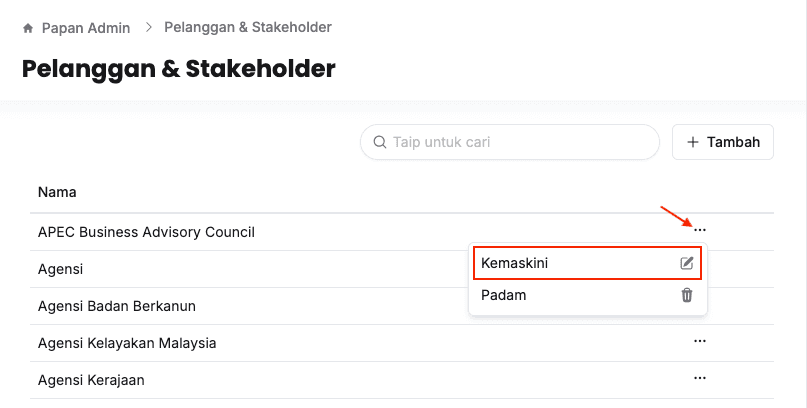The height and width of the screenshot is (408, 807).
Task: Select the Agensi row
Action: [x=60, y=269]
